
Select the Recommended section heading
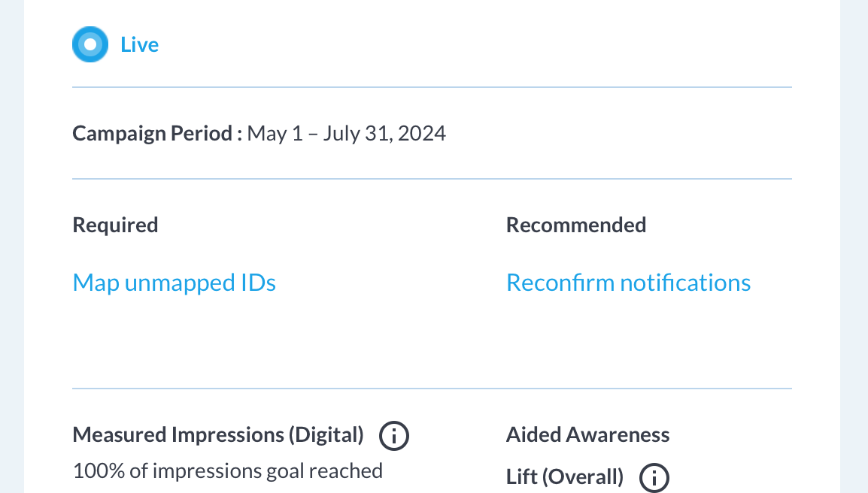(x=576, y=225)
